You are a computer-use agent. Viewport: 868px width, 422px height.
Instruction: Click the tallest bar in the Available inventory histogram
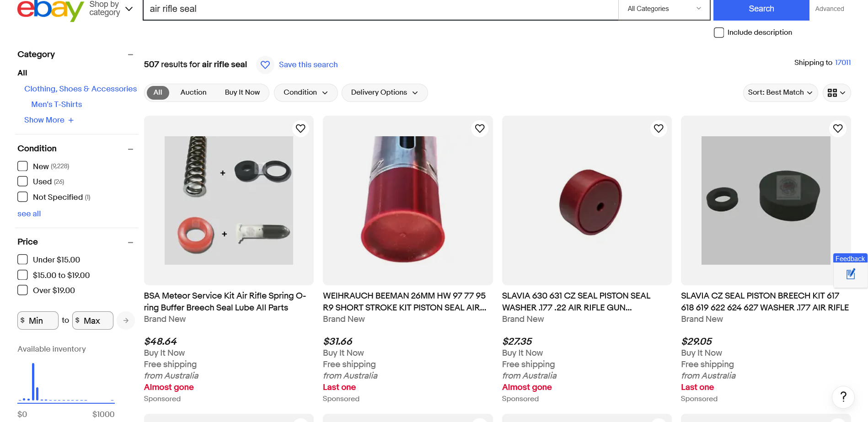tap(33, 382)
